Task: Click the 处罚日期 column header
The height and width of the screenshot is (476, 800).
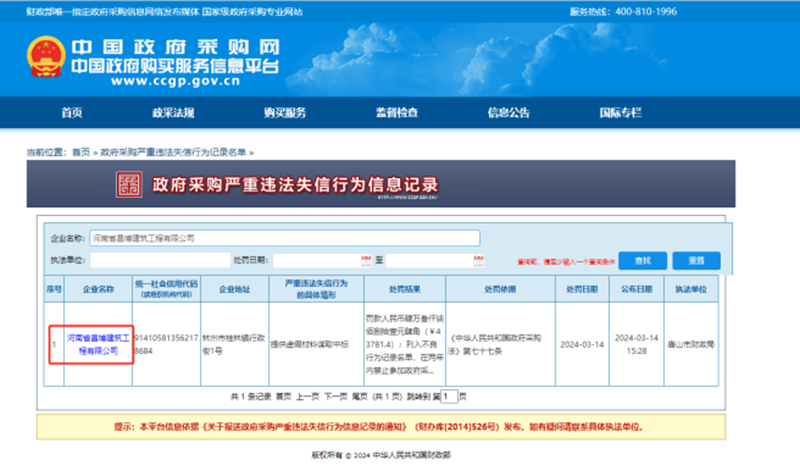Action: point(582,289)
